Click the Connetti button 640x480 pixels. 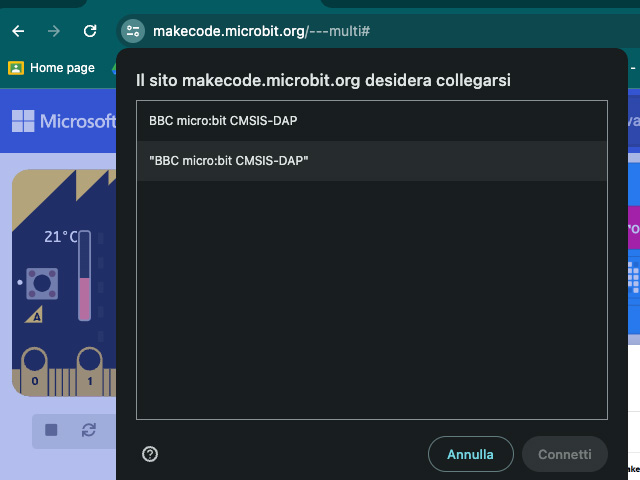pyautogui.click(x=564, y=454)
